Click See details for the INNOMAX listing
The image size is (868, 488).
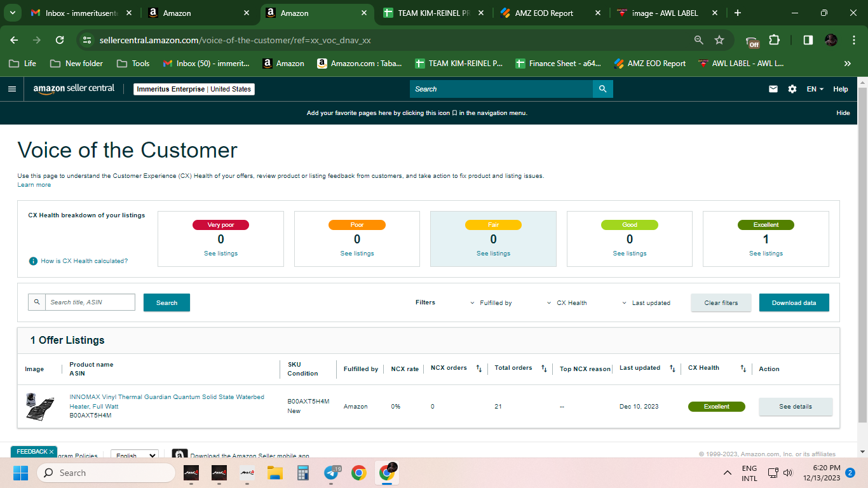pos(796,407)
